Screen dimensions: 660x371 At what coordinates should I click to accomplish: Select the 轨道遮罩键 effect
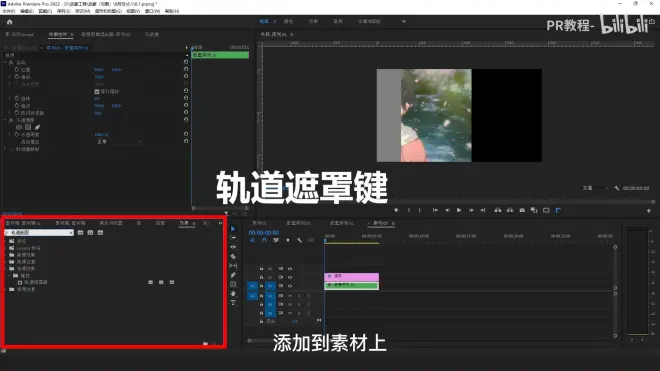[x=36, y=282]
